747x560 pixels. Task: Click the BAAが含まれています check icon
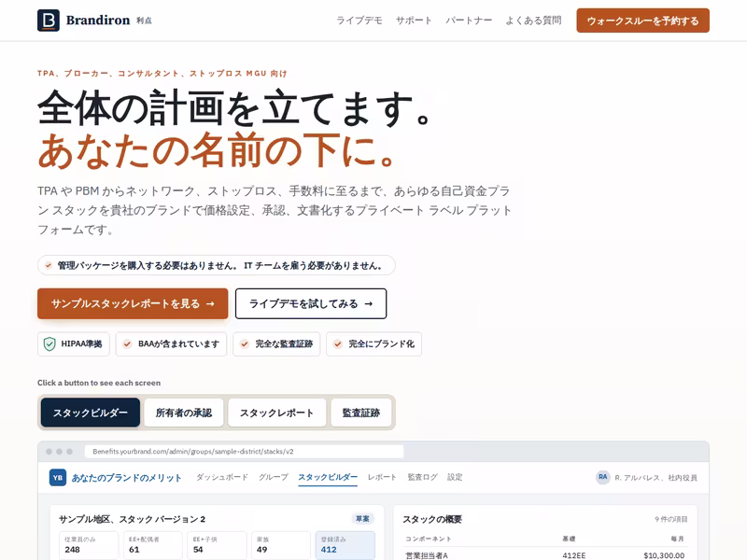click(x=127, y=343)
